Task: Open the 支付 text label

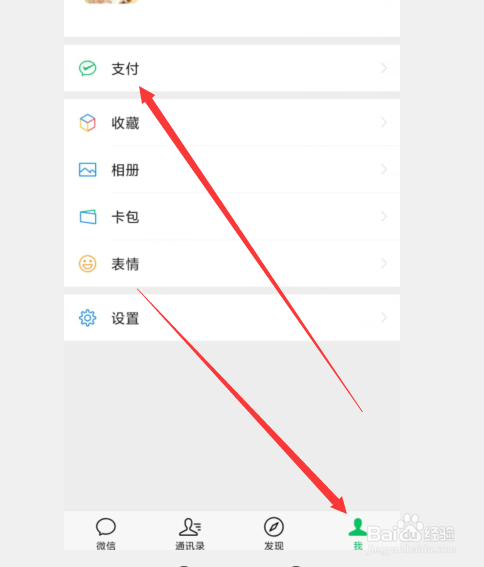Action: pos(125,69)
